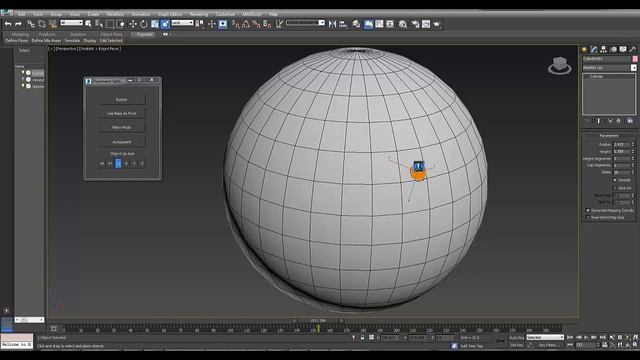The width and height of the screenshot is (640, 360).
Task: Toggle Generate Mapping Coords checkbox
Action: (x=588, y=210)
